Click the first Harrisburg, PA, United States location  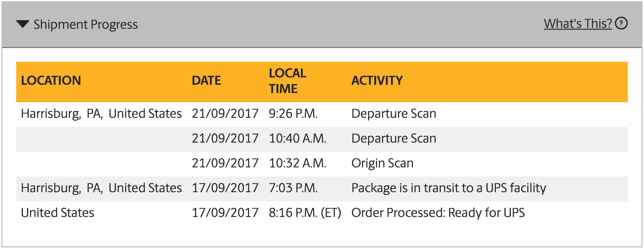(x=101, y=114)
